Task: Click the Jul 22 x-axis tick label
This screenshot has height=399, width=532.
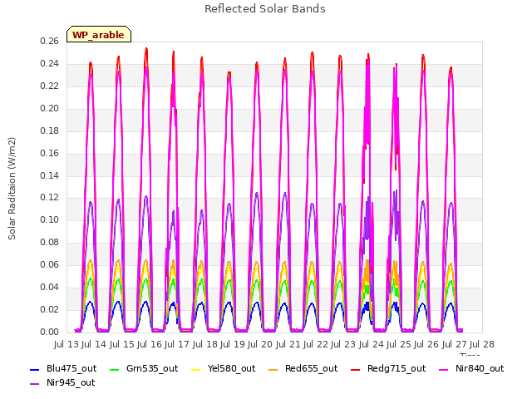Action: (x=316, y=344)
